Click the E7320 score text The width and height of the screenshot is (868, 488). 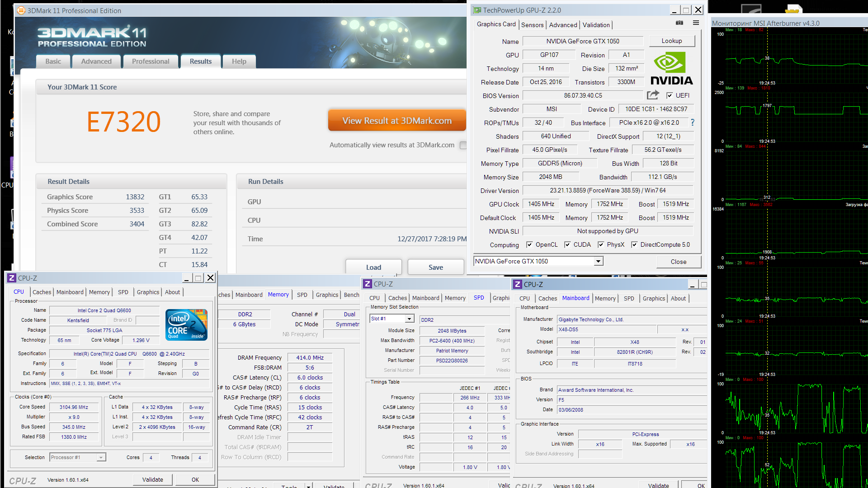(124, 122)
